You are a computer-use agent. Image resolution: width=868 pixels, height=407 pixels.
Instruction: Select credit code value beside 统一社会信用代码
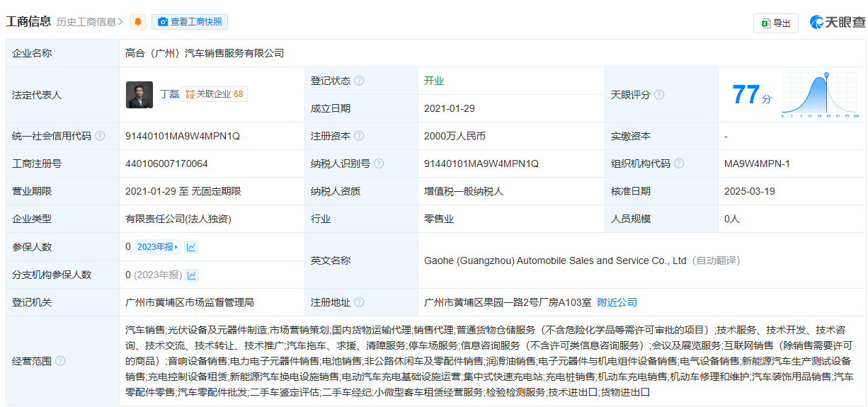click(x=183, y=136)
